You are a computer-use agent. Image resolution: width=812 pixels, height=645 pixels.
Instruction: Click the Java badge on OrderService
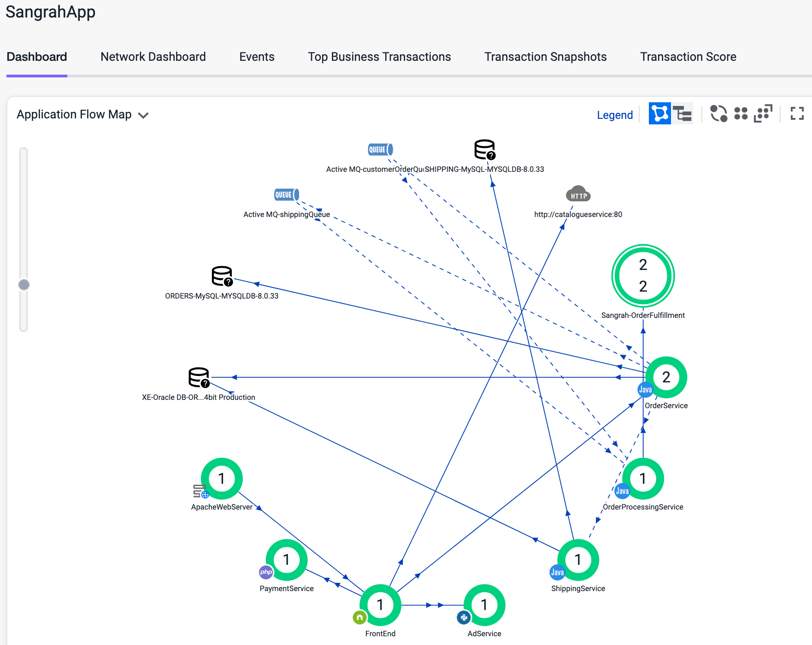(645, 389)
